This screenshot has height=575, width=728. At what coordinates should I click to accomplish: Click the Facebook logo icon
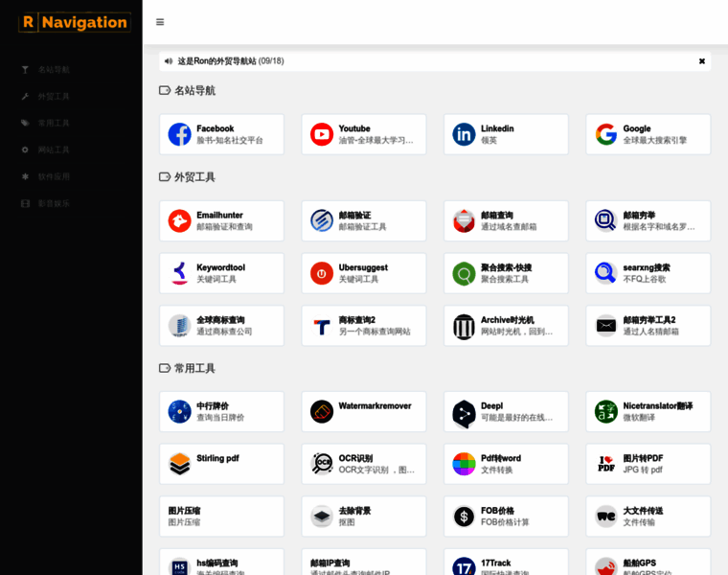180,134
